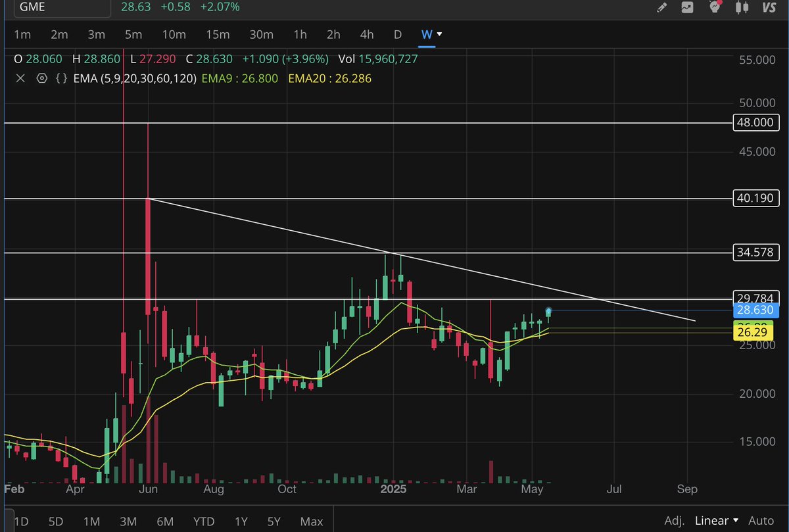The width and height of the screenshot is (789, 532).
Task: Select the pencil drawing tools icon
Action: tap(662, 7)
